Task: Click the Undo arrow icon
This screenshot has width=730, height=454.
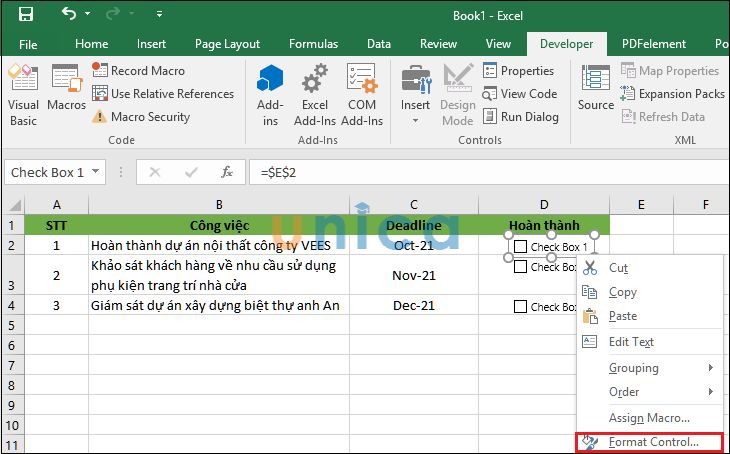Action: [x=69, y=14]
